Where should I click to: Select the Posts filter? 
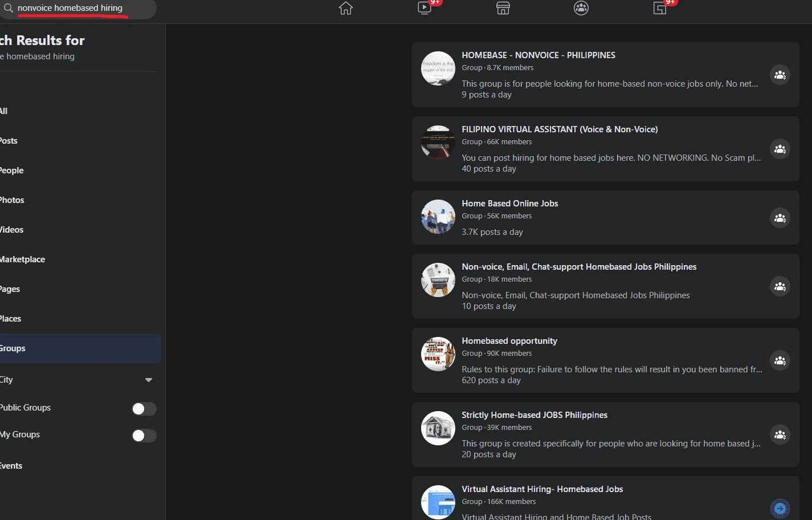tap(80, 141)
